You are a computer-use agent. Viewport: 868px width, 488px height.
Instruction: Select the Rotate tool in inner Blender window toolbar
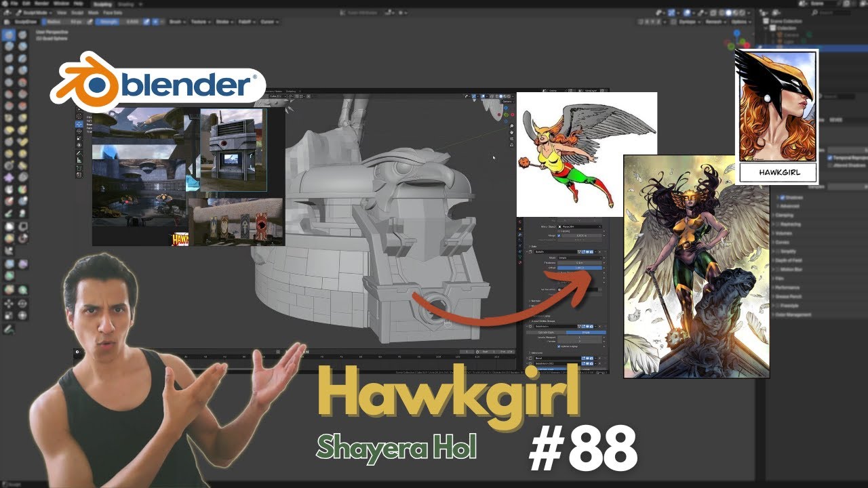(x=79, y=131)
